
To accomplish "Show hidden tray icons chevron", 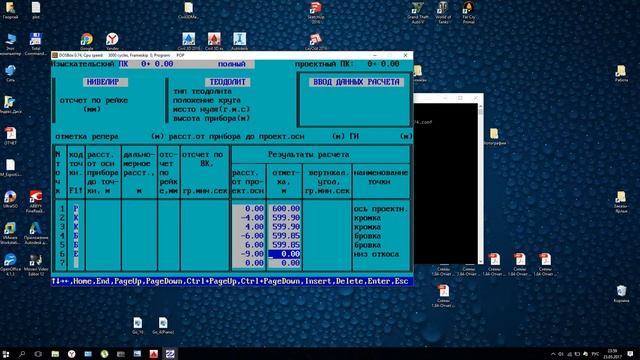I will [553, 354].
